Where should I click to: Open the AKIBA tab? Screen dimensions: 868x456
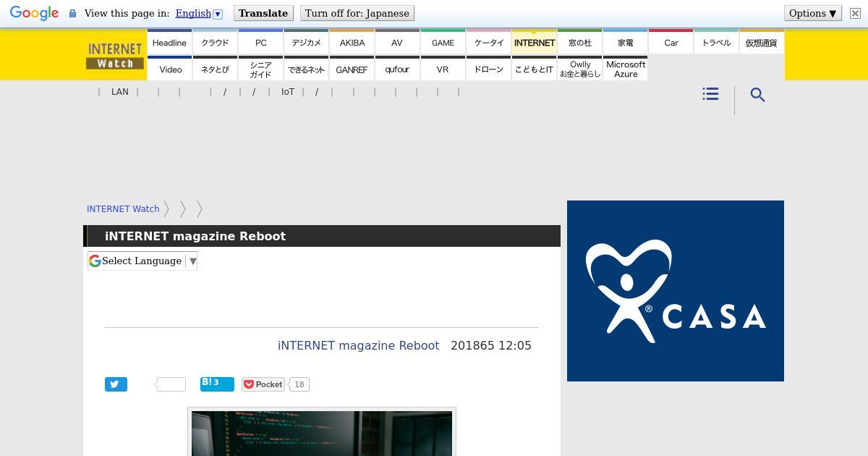tap(352, 42)
